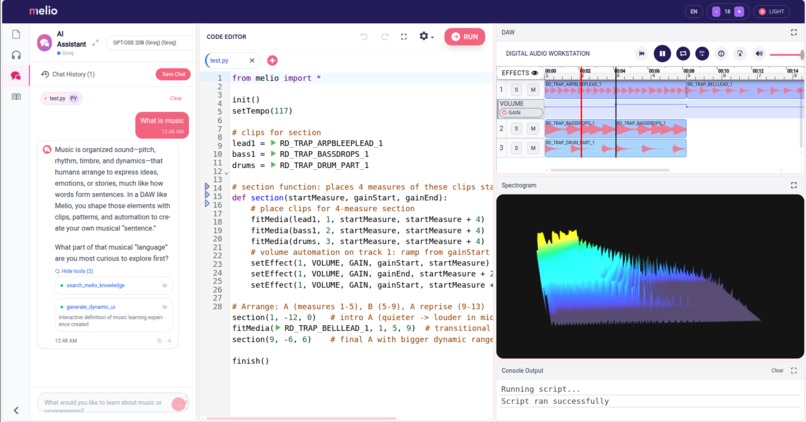Click the line 15 gutter arrow marker

click(x=207, y=195)
